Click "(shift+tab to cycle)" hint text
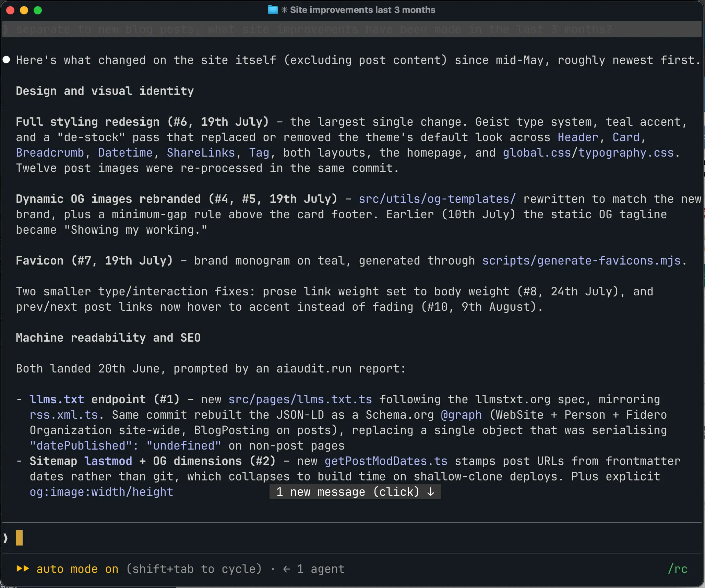 [x=194, y=569]
